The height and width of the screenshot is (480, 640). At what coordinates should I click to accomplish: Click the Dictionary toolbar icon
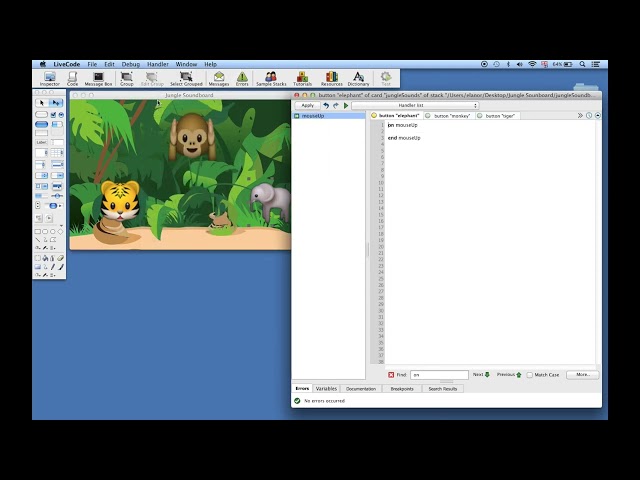tap(358, 78)
